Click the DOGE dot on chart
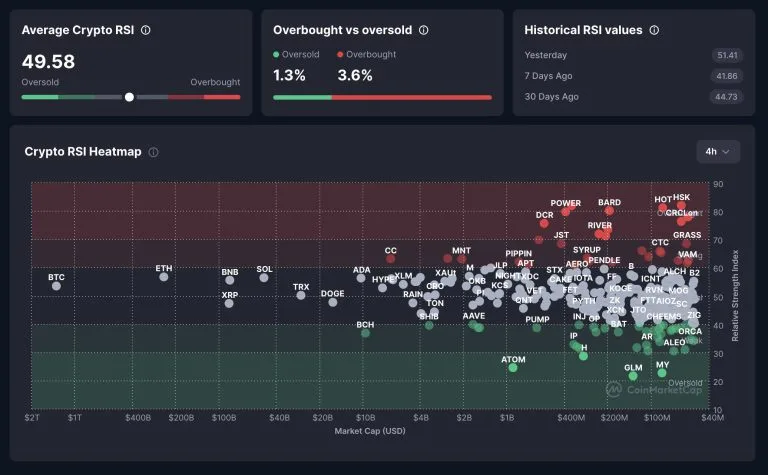Viewport: 768px width, 475px height. coord(333,302)
